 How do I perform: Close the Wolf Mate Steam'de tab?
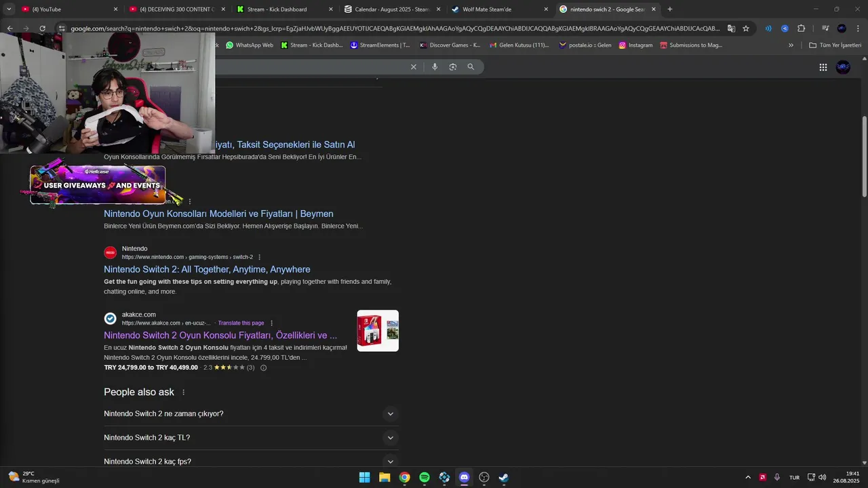coord(546,9)
